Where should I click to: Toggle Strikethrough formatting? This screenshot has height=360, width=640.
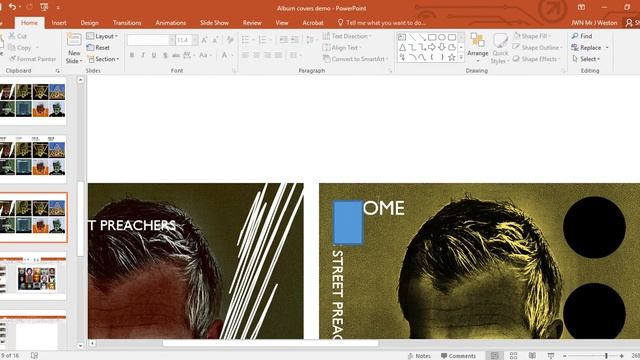tap(176, 55)
